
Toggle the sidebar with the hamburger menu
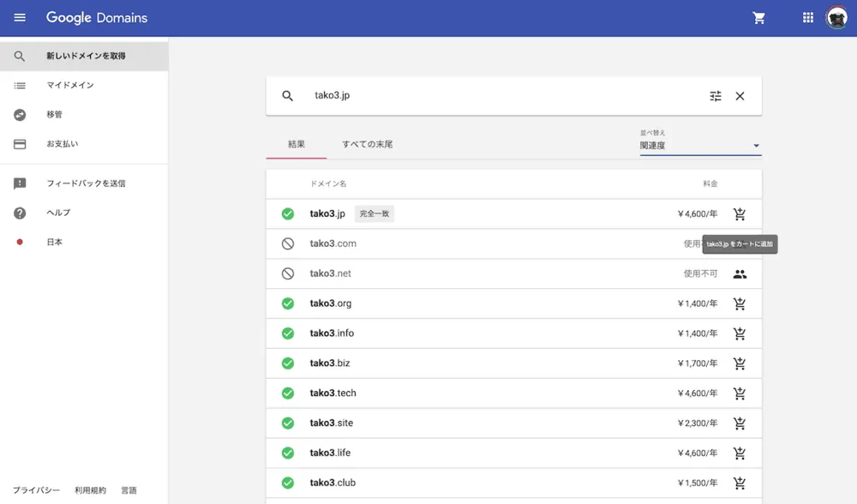pos(19,16)
